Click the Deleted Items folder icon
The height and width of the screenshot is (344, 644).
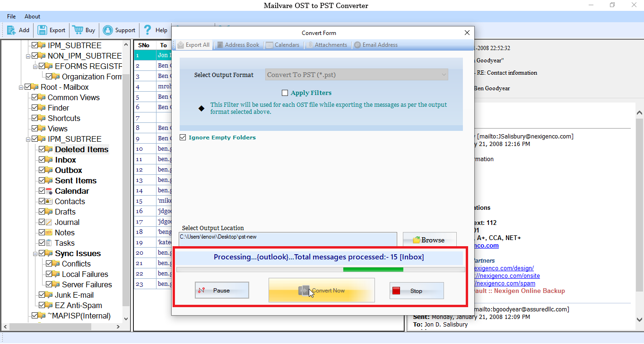pyautogui.click(x=49, y=149)
